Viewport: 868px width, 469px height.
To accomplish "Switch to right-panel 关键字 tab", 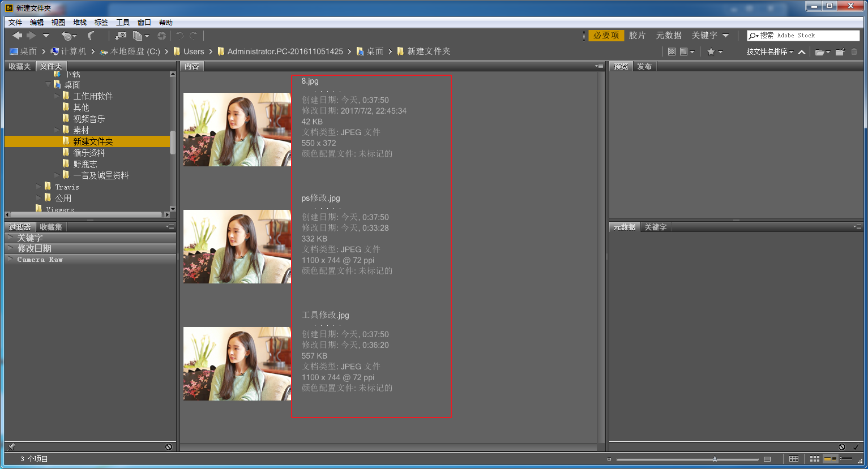I will pyautogui.click(x=655, y=227).
